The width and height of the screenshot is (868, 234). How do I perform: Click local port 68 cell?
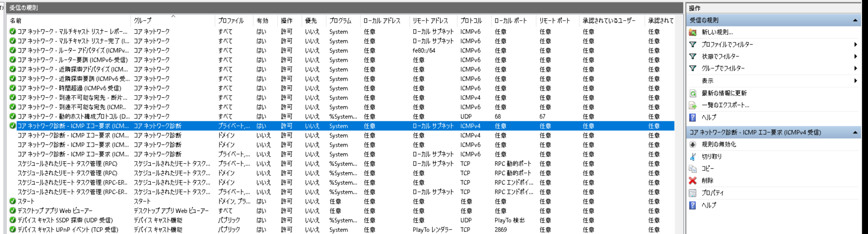(498, 117)
